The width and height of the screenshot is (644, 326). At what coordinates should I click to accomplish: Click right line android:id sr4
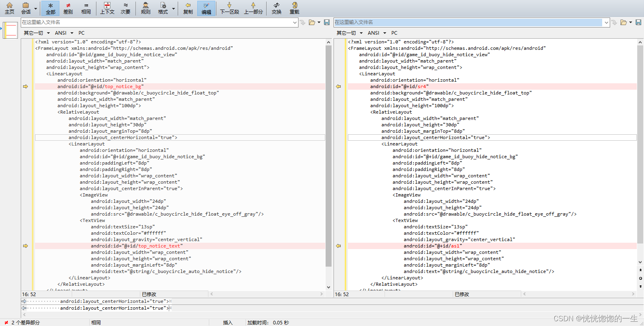[399, 86]
